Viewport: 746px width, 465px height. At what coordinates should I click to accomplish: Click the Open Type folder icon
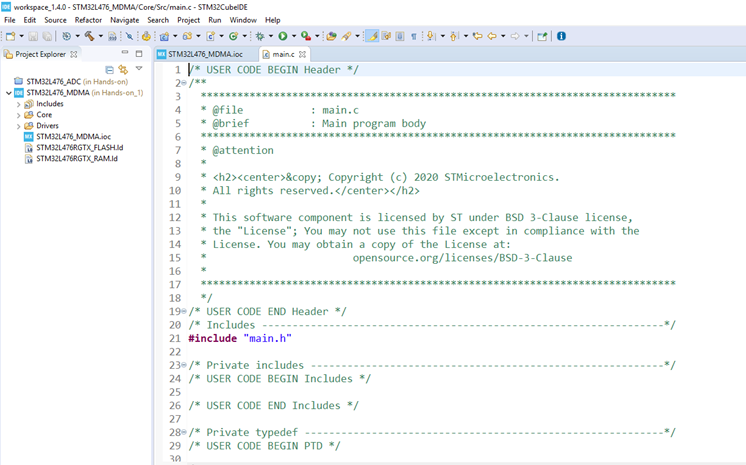332,36
